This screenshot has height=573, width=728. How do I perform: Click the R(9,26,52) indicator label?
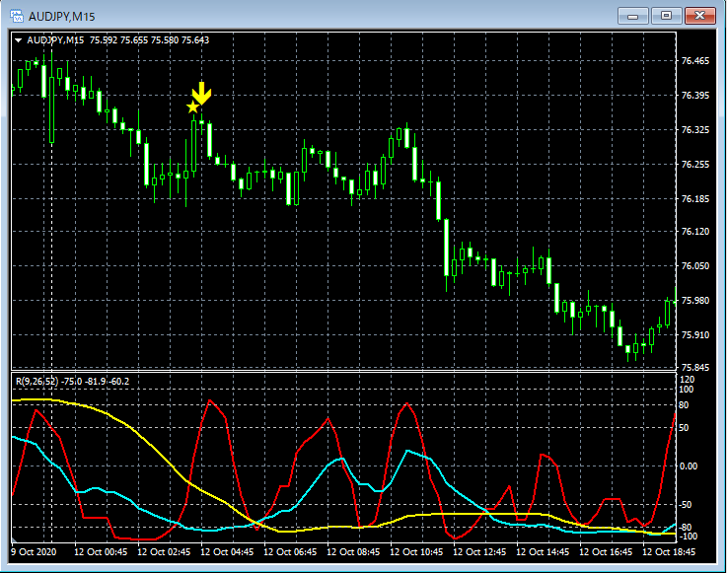[37, 382]
